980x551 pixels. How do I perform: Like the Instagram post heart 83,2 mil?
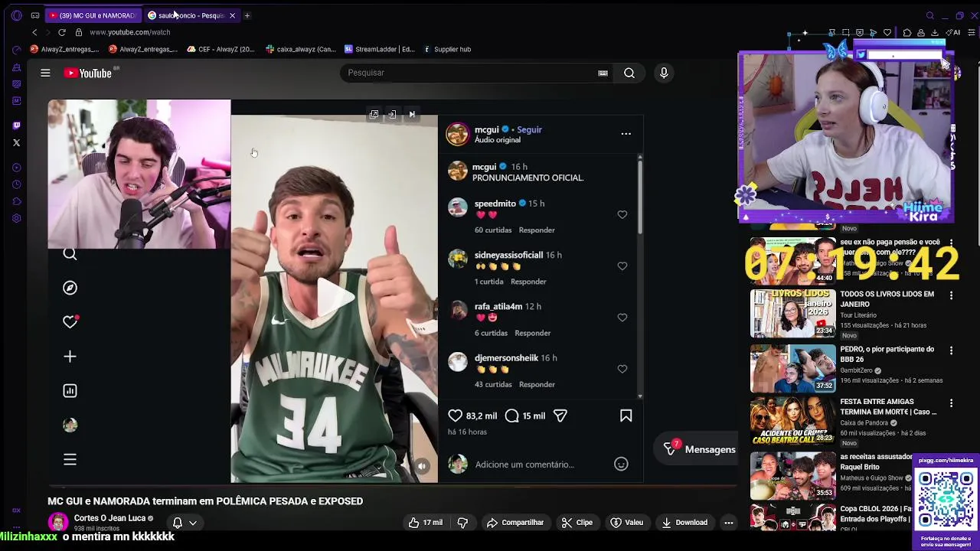pyautogui.click(x=455, y=416)
